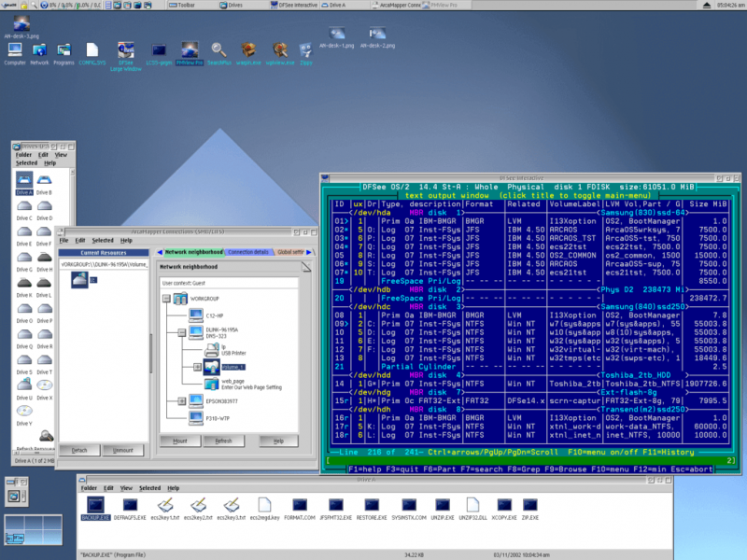Open the Global settings tab
The height and width of the screenshot is (560, 747).
click(x=290, y=252)
